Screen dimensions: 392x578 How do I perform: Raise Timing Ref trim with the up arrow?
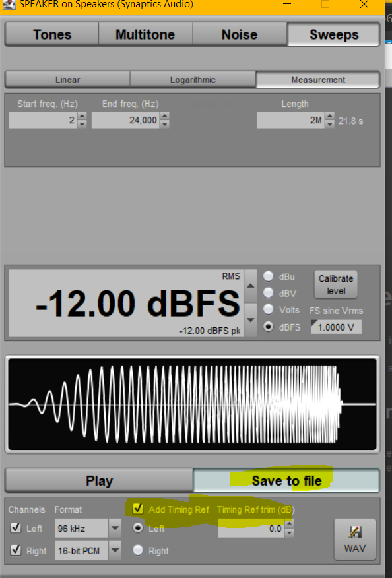[290, 524]
